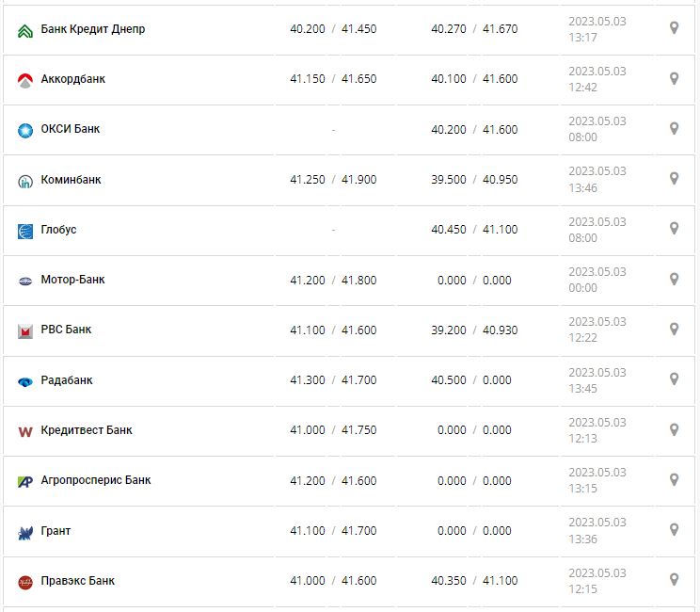Click the Коминбанк logo icon

25,181
